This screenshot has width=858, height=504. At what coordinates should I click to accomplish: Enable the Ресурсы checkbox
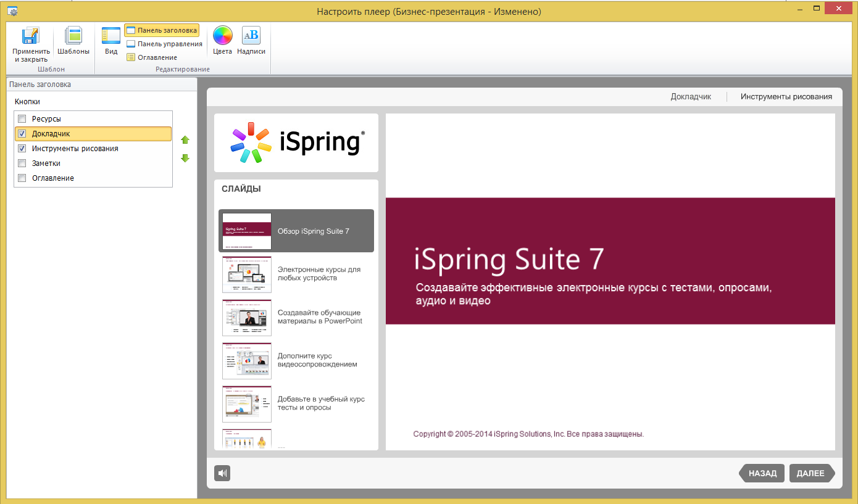[x=22, y=119]
